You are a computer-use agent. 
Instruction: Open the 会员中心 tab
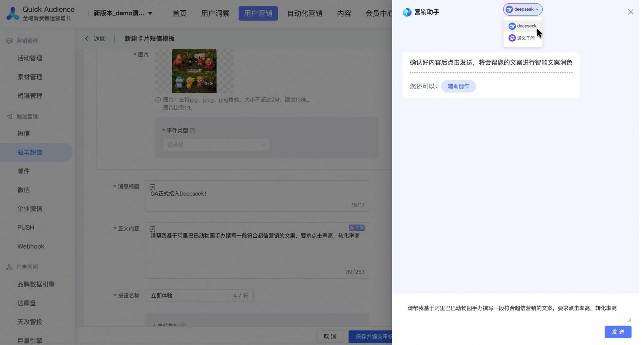(x=378, y=13)
